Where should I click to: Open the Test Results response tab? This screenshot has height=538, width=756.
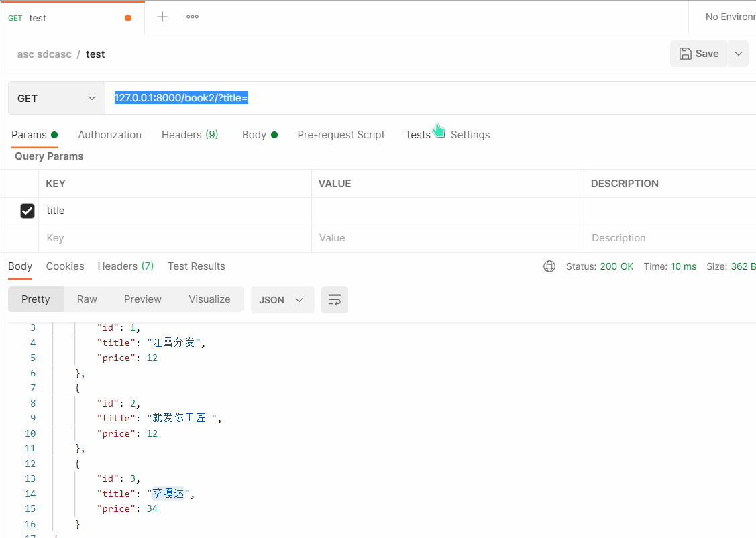(196, 266)
